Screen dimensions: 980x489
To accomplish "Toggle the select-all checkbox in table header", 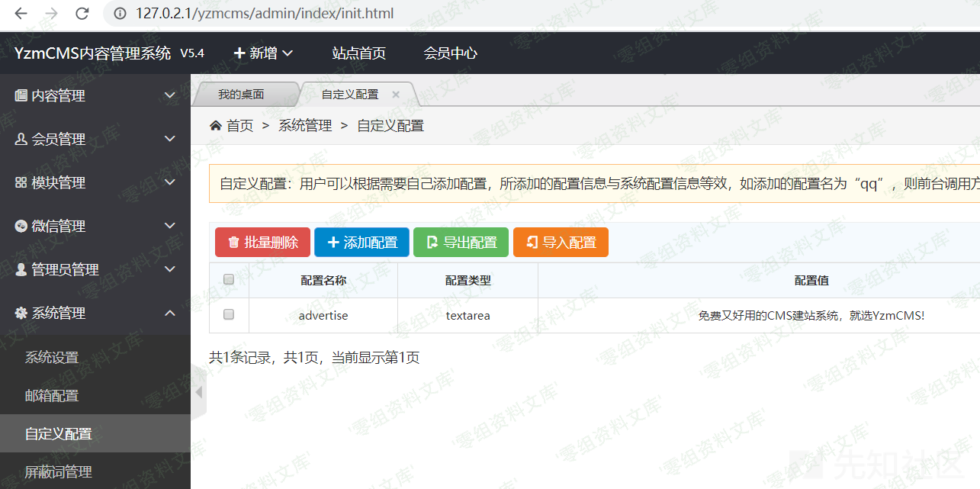I will click(229, 280).
